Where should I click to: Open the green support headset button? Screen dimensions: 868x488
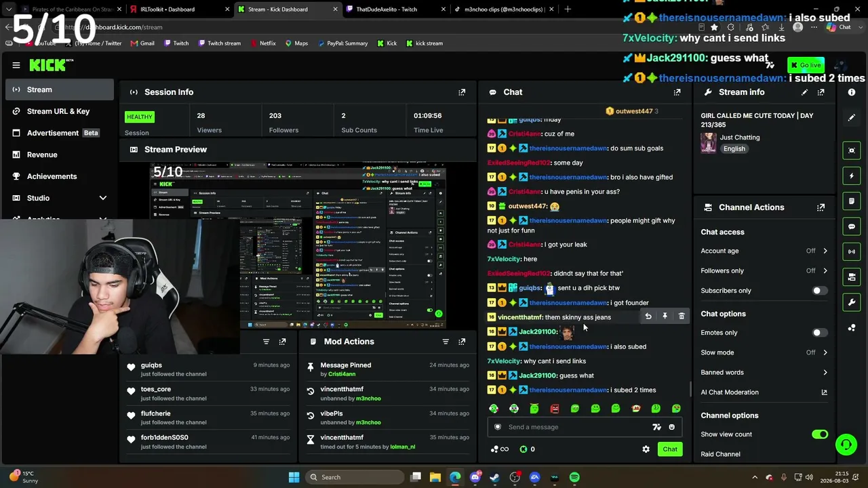click(x=846, y=445)
